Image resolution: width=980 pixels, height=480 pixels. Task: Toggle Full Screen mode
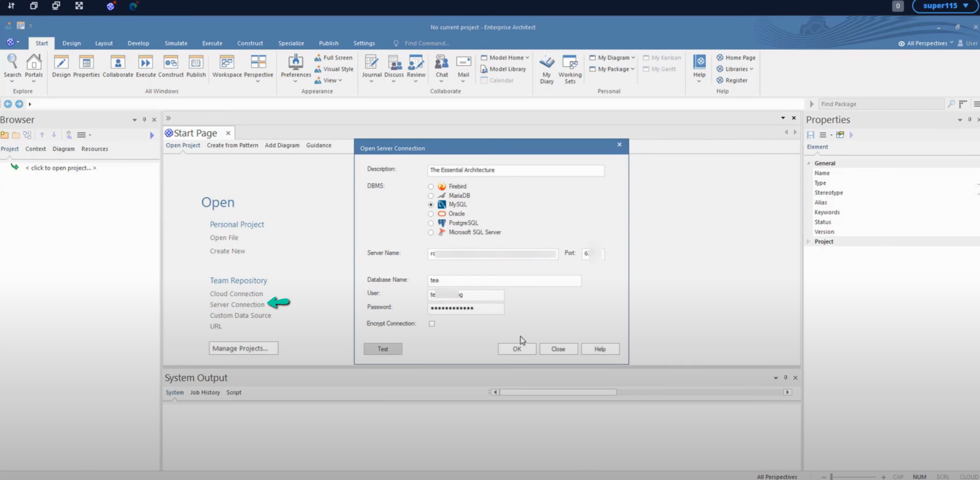tap(333, 58)
